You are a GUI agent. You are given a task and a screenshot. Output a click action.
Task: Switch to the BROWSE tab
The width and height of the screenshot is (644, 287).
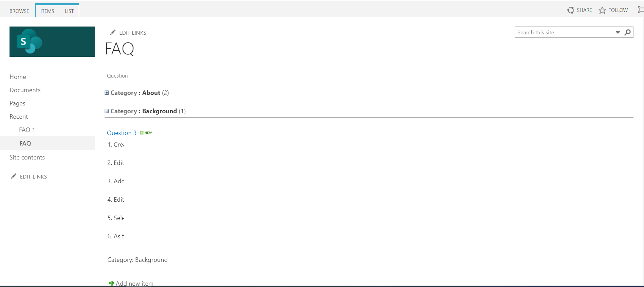[19, 11]
